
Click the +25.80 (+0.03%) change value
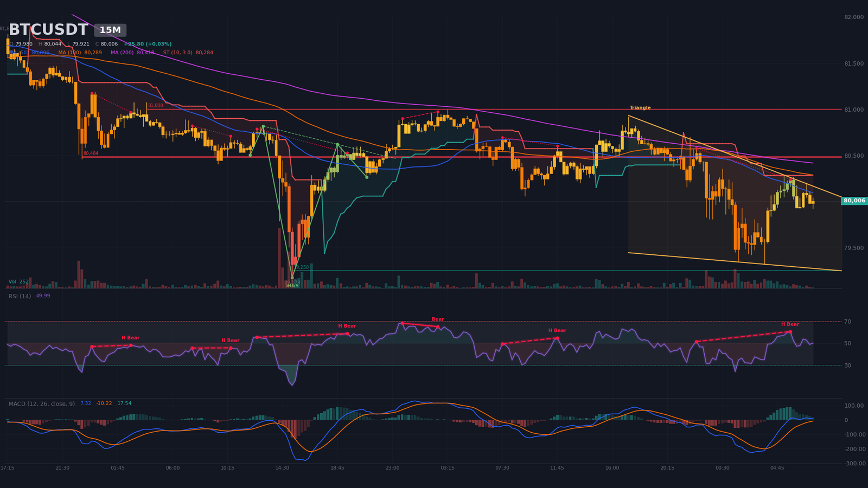coord(148,44)
